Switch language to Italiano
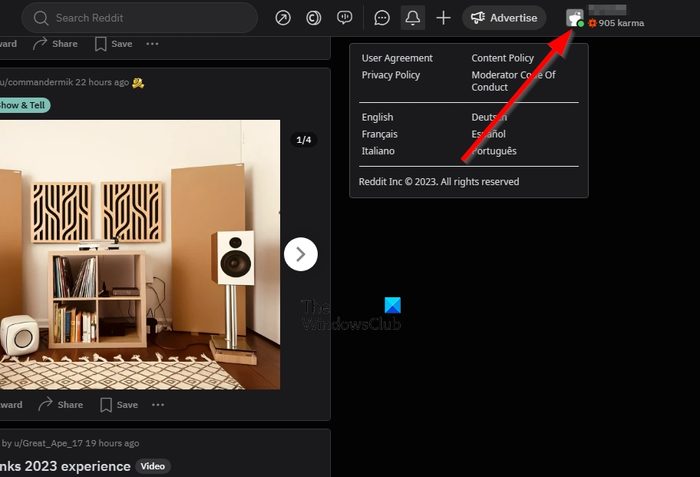The width and height of the screenshot is (700, 477). [x=378, y=151]
